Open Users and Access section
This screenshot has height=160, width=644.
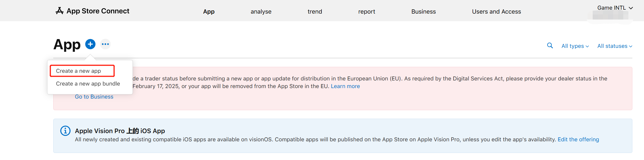[x=496, y=12]
